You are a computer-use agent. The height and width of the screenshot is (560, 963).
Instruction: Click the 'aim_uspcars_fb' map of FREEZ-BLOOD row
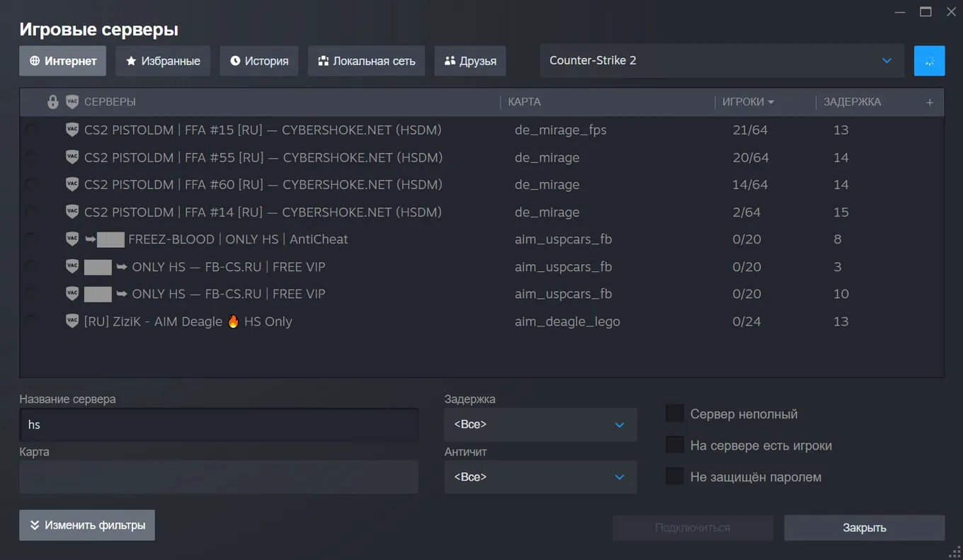[564, 239]
